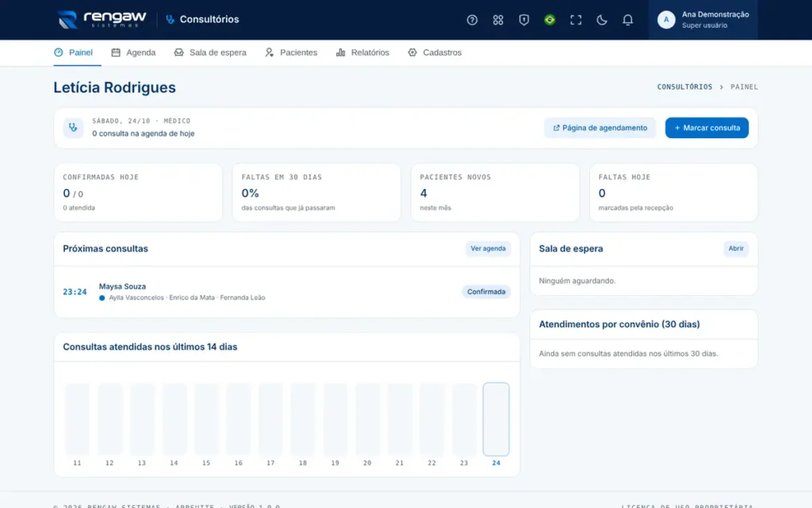The image size is (812, 508).
Task: Click the 23:24 appointment time
Action: 75,292
